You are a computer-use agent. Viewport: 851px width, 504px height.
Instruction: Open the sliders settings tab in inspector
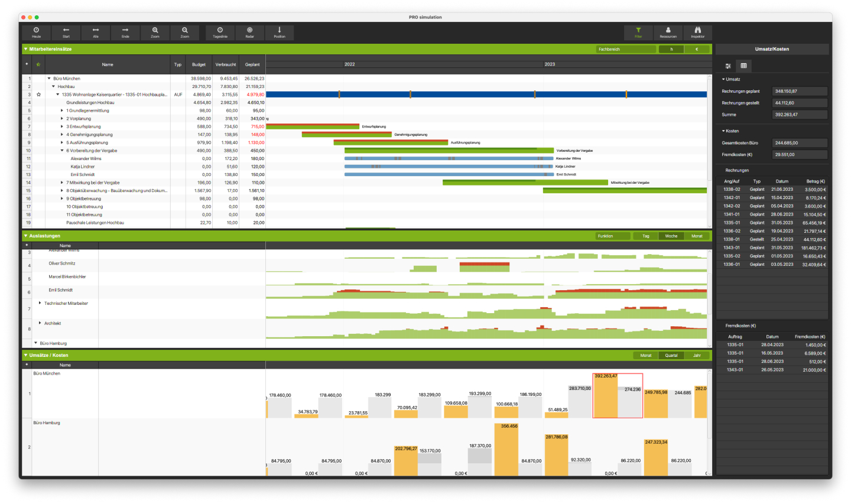pos(728,66)
